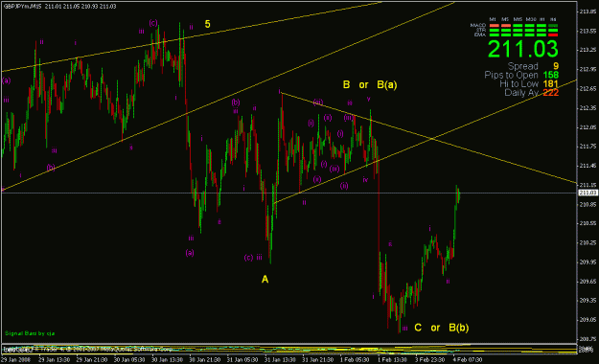Click the MACD signal bar for M5
The height and width of the screenshot is (364, 599).
506,26
